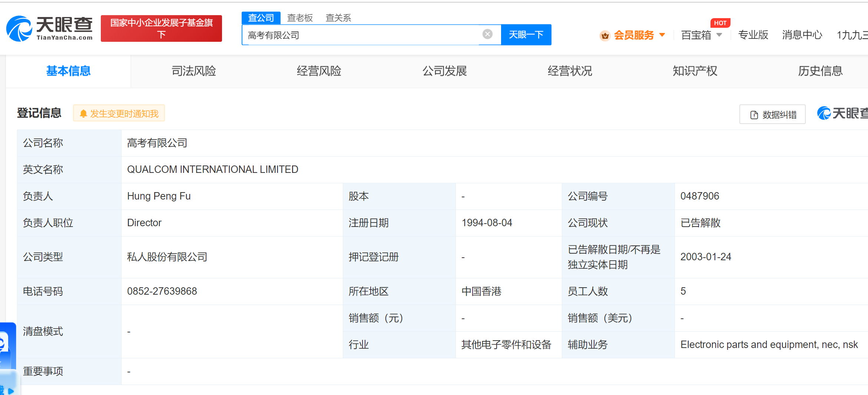
Task: Switch to the 公司发展 tab
Action: tap(444, 71)
